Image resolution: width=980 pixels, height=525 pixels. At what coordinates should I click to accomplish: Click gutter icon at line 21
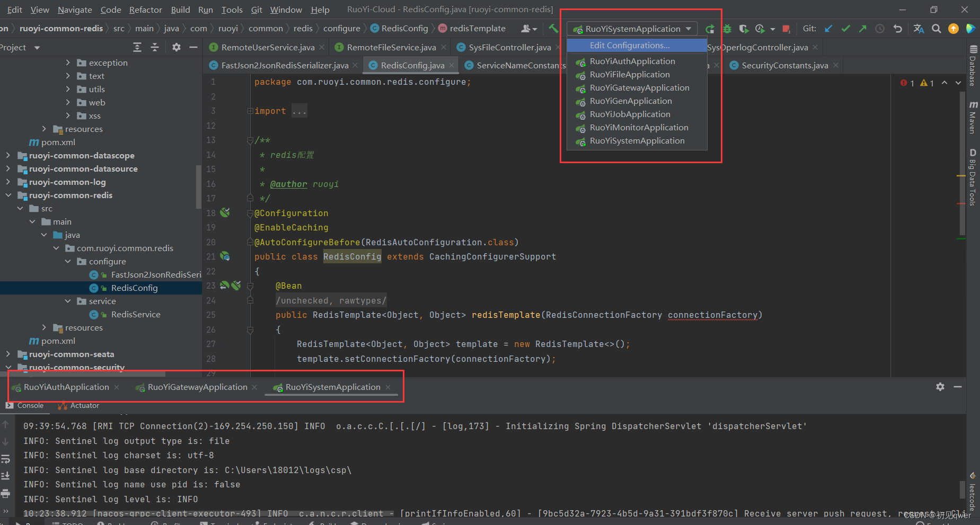point(225,256)
